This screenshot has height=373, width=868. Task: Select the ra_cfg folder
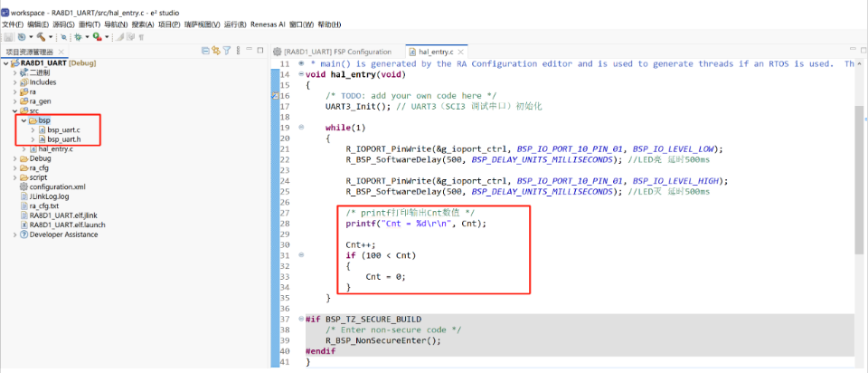[39, 167]
